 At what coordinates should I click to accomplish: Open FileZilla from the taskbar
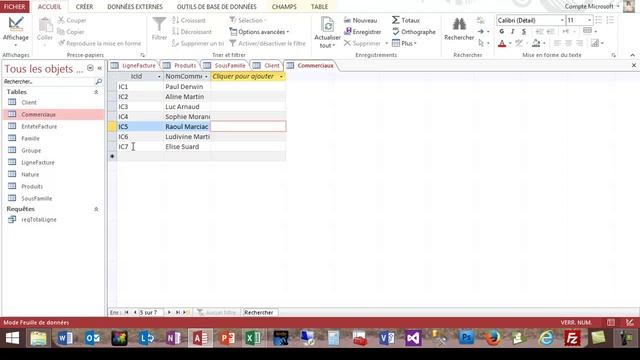click(x=572, y=338)
